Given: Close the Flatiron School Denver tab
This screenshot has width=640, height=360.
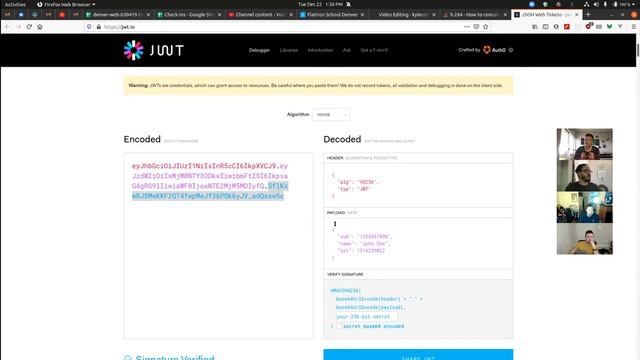Looking at the screenshot, I should point(362,14).
